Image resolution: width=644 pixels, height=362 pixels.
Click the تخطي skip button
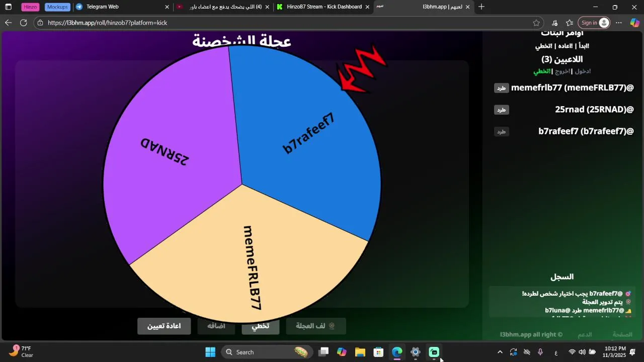point(261,326)
